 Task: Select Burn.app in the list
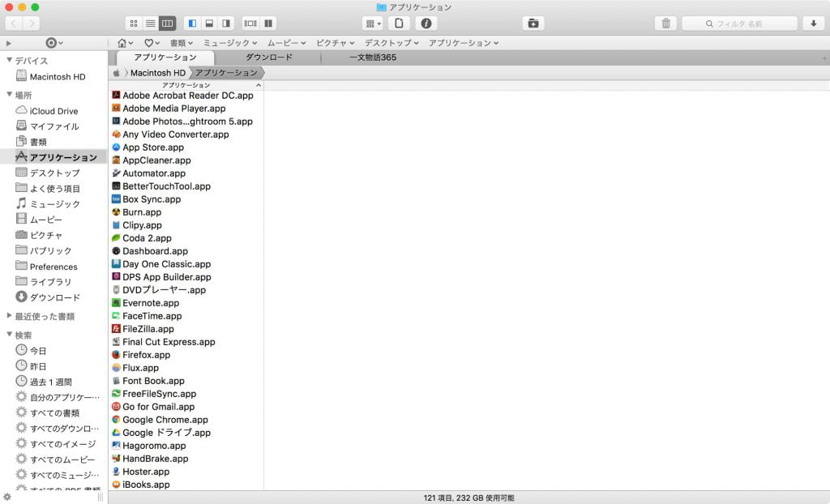pos(186,212)
